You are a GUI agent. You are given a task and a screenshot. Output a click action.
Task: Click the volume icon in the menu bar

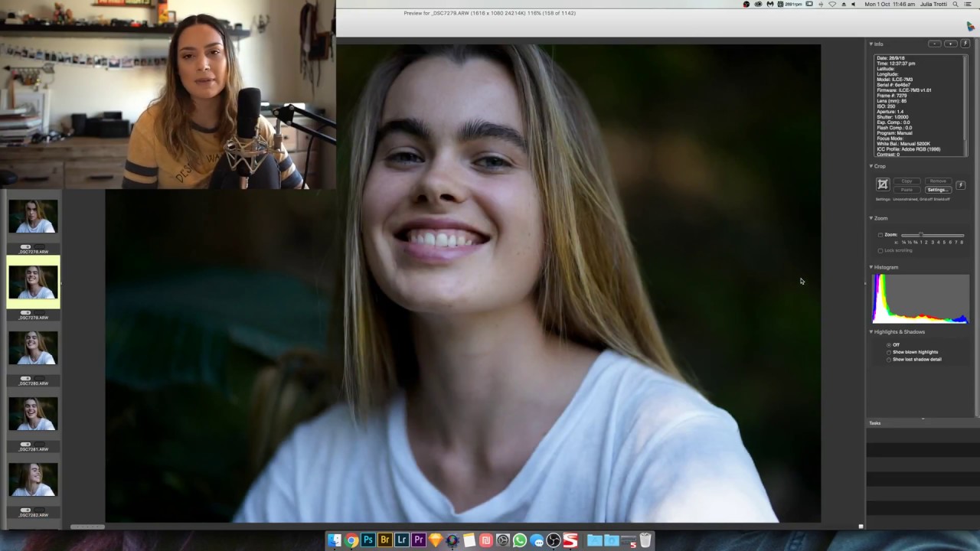point(854,4)
